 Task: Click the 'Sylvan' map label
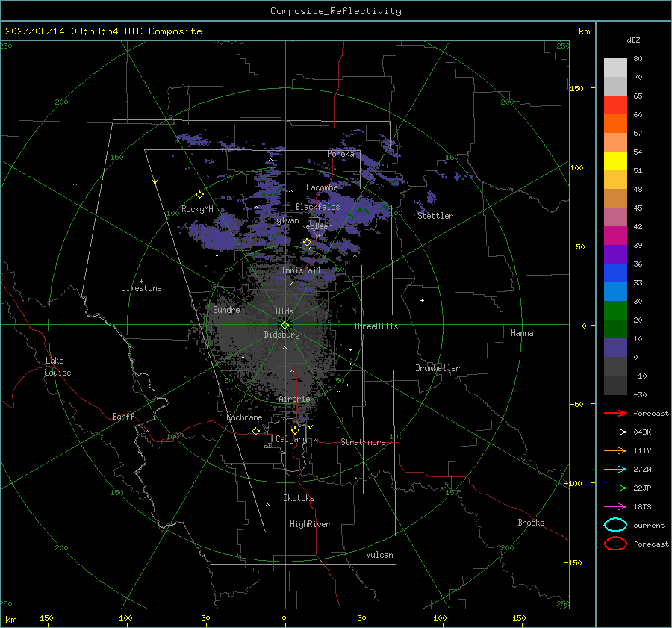click(x=285, y=220)
